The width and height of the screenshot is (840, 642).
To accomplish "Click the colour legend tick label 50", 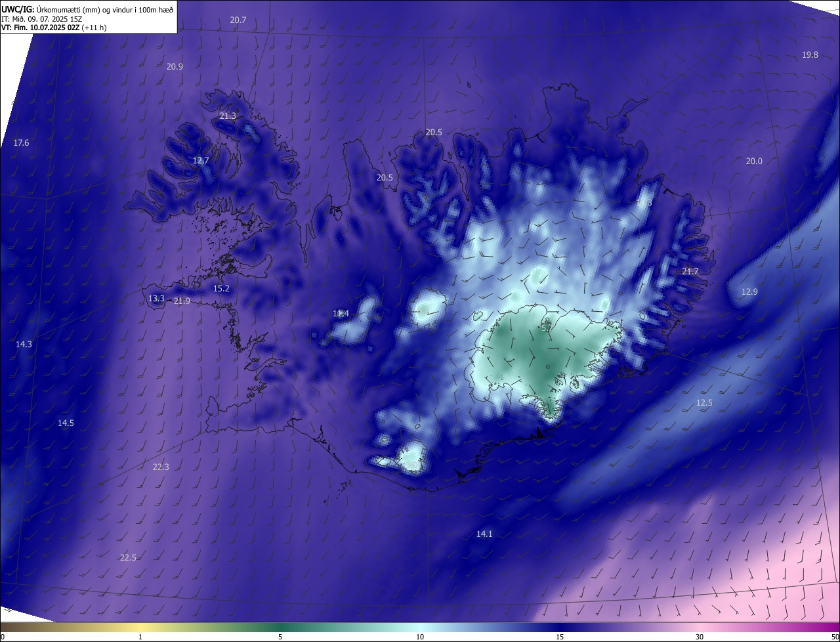I will click(835, 637).
